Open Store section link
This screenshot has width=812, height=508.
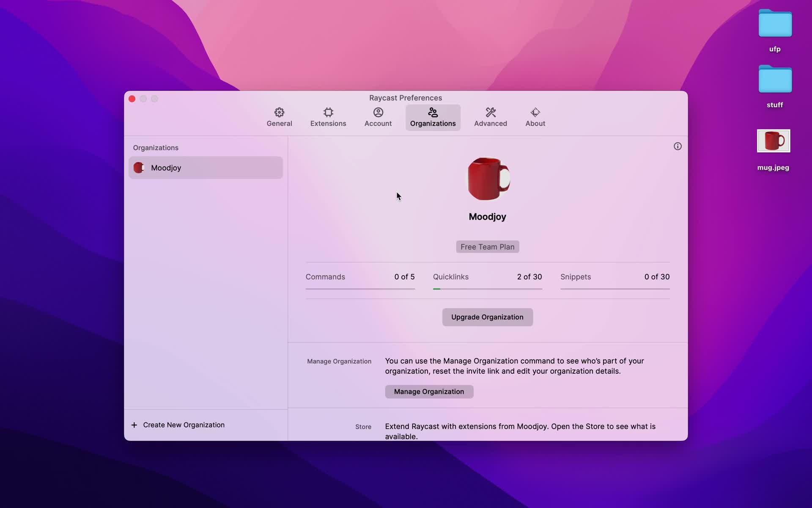(x=363, y=427)
